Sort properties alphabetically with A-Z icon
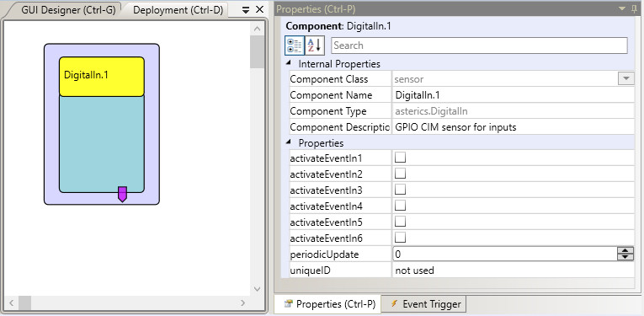The image size is (644, 316). pyautogui.click(x=315, y=46)
